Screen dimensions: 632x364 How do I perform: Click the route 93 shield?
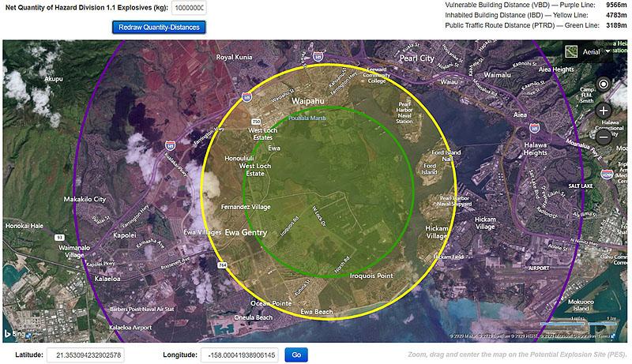pyautogui.click(x=60, y=238)
